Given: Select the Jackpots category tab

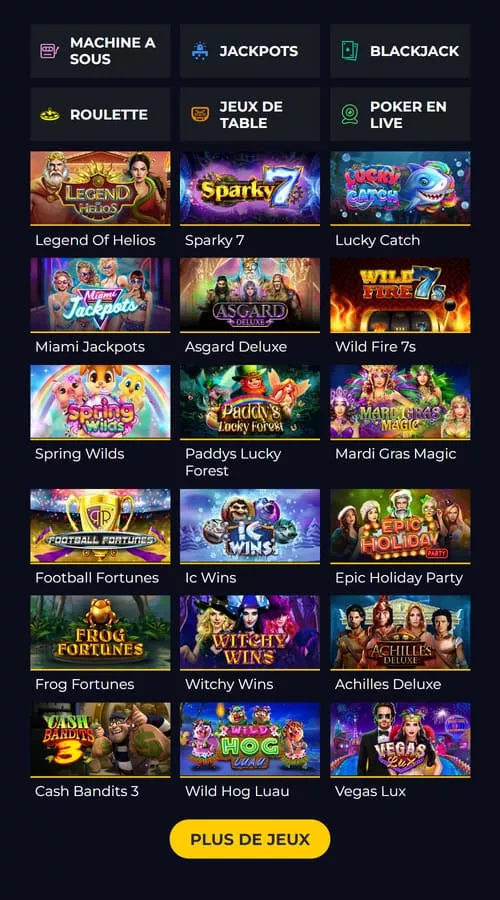Looking at the screenshot, I should [x=250, y=51].
